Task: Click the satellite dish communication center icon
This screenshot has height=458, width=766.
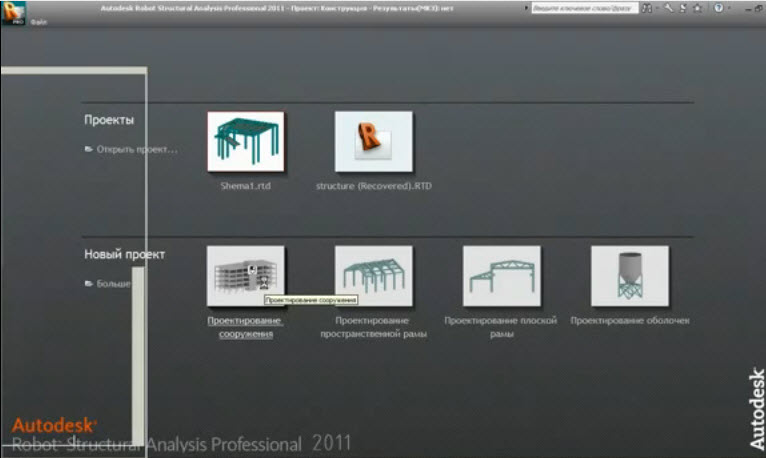Action: point(683,8)
